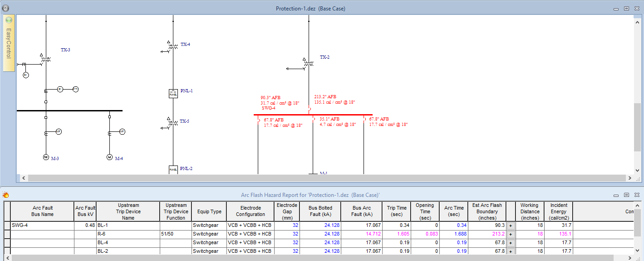Click the 51/50 trip function cell
Image resolution: width=644 pixels, height=261 pixels.
coord(176,234)
